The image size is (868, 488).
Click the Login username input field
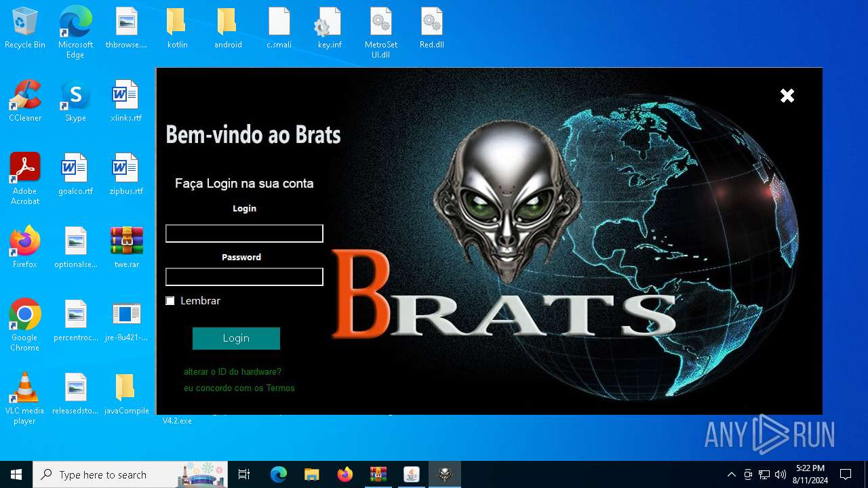pyautogui.click(x=244, y=233)
